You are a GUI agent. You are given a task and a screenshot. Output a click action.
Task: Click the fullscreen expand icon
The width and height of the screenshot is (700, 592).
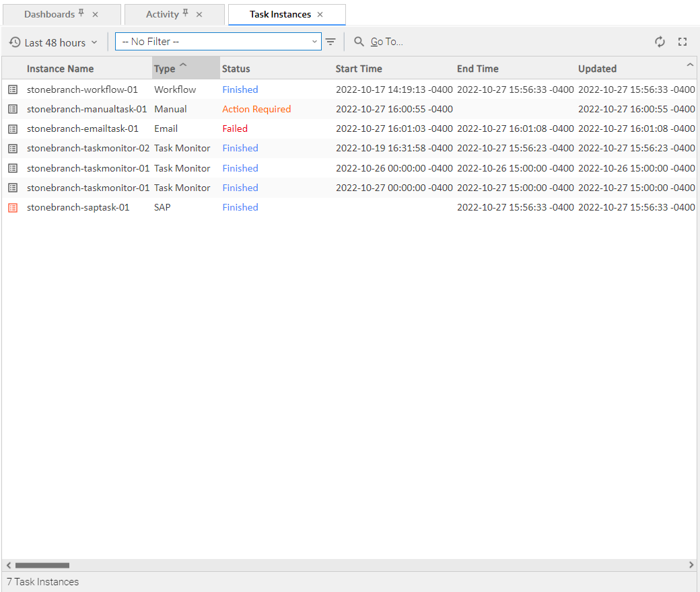click(682, 42)
